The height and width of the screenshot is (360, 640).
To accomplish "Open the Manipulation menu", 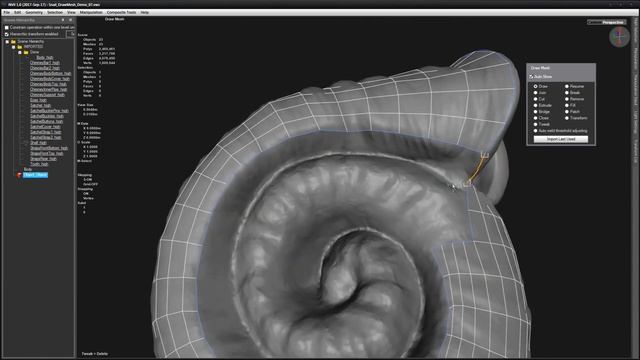I will pyautogui.click(x=91, y=12).
